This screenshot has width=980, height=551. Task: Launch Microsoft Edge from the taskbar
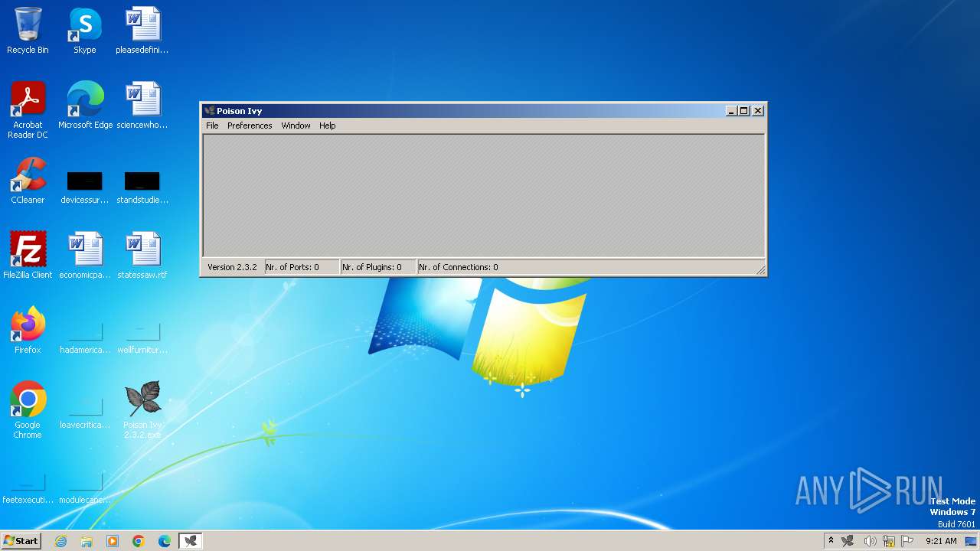tap(165, 541)
